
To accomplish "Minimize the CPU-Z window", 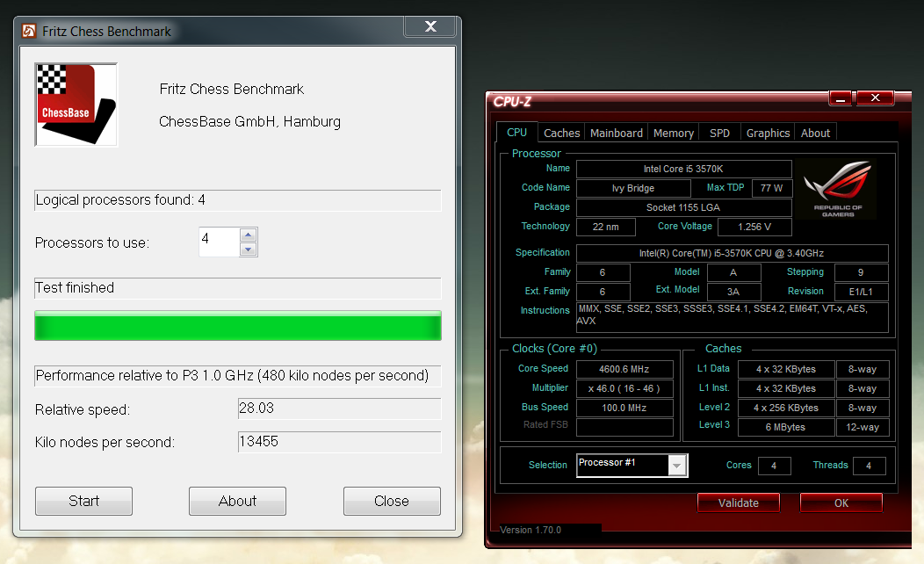I will click(841, 98).
